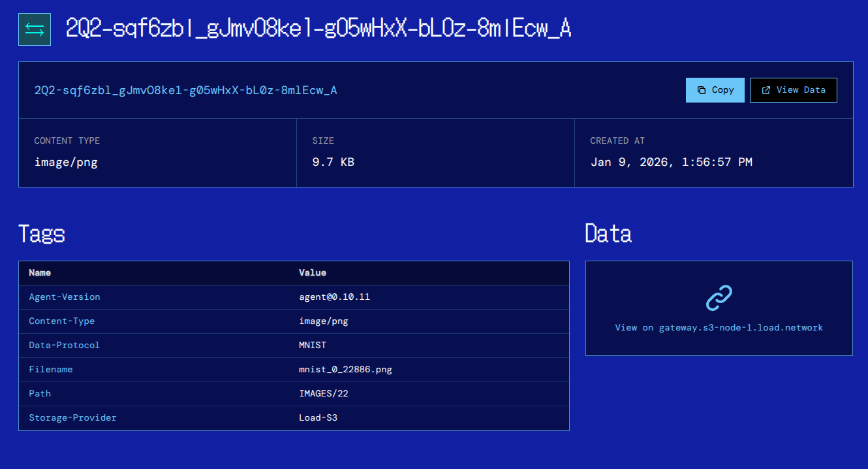Click the mnist_0_22886.png filename value
868x469 pixels.
tap(345, 369)
